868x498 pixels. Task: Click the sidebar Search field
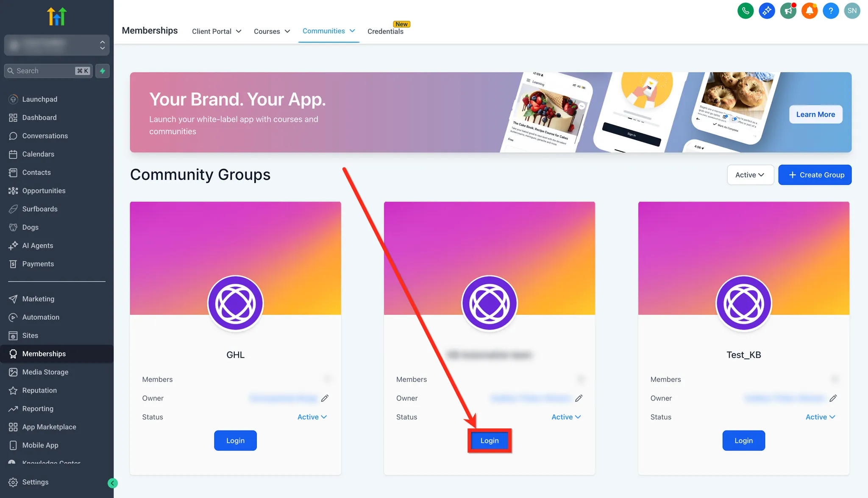click(48, 71)
